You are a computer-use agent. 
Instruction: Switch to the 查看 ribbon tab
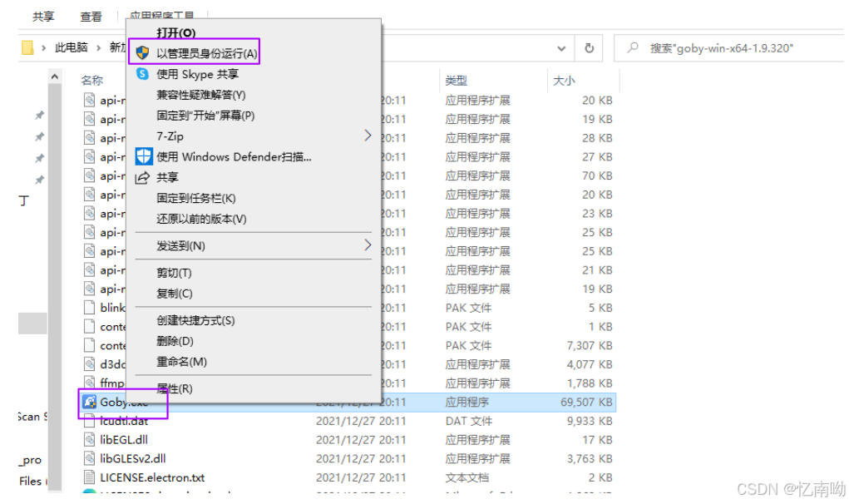(91, 17)
